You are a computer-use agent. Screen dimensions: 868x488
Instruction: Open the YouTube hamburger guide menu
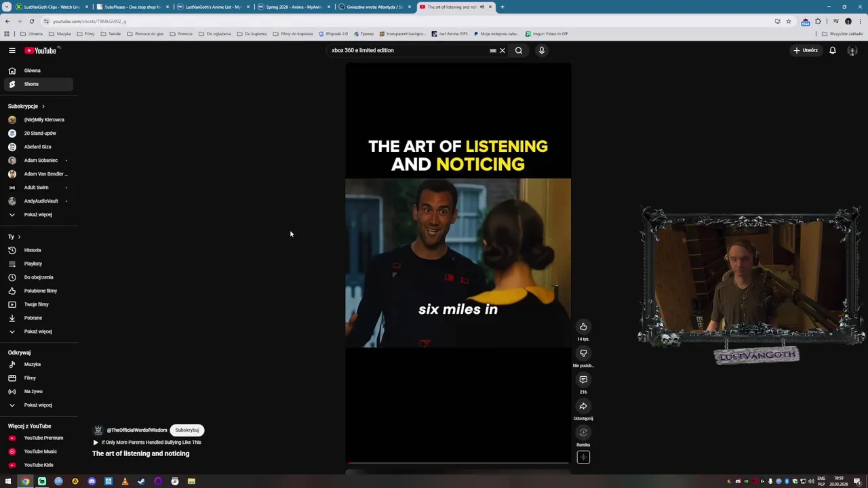[x=12, y=50]
